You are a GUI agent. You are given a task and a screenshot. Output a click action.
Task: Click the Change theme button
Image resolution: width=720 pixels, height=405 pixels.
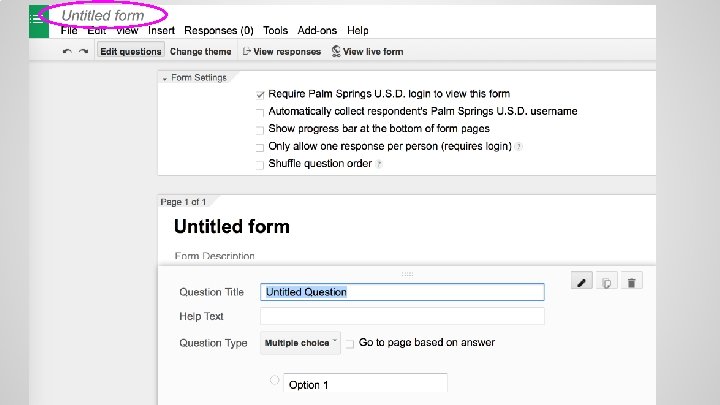(x=201, y=52)
